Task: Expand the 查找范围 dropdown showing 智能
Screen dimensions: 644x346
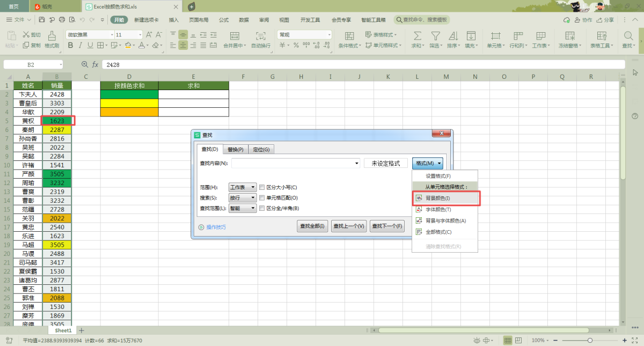Action: tap(243, 208)
